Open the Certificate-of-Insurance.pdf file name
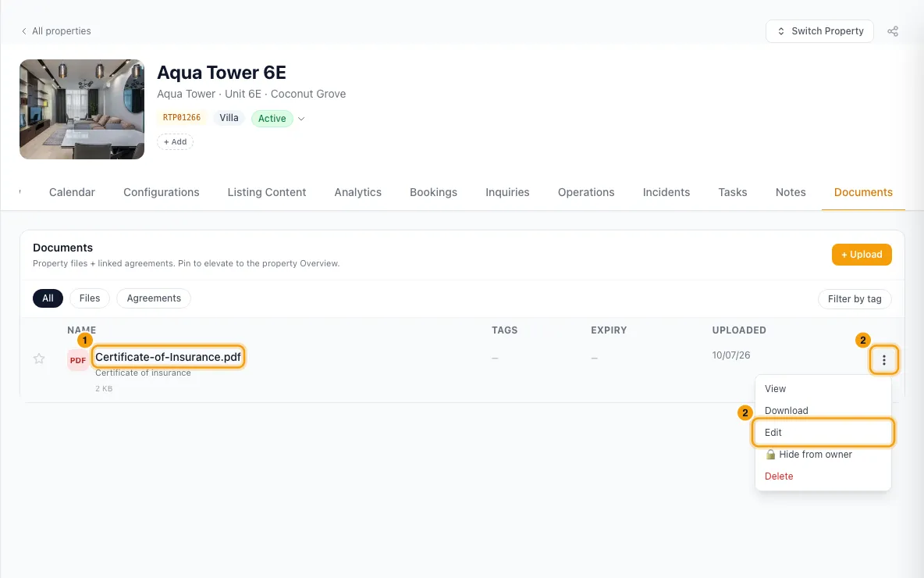The width and height of the screenshot is (924, 578). click(168, 357)
